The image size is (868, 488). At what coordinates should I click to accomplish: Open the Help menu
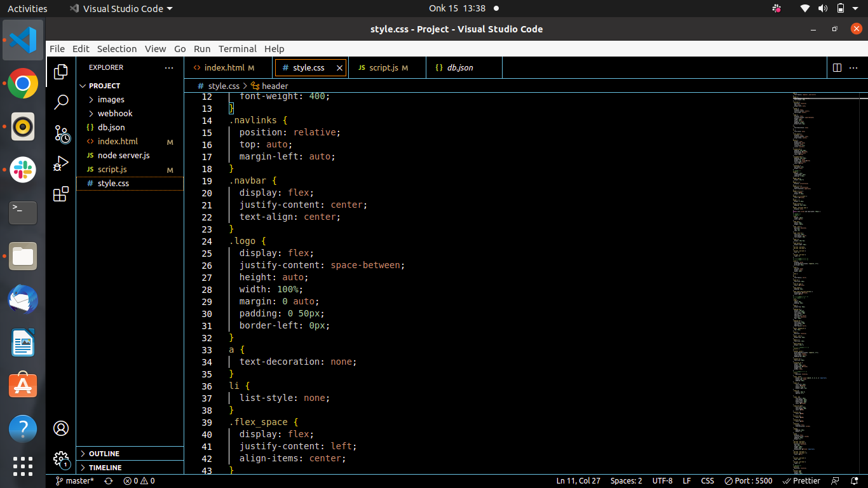tap(275, 49)
